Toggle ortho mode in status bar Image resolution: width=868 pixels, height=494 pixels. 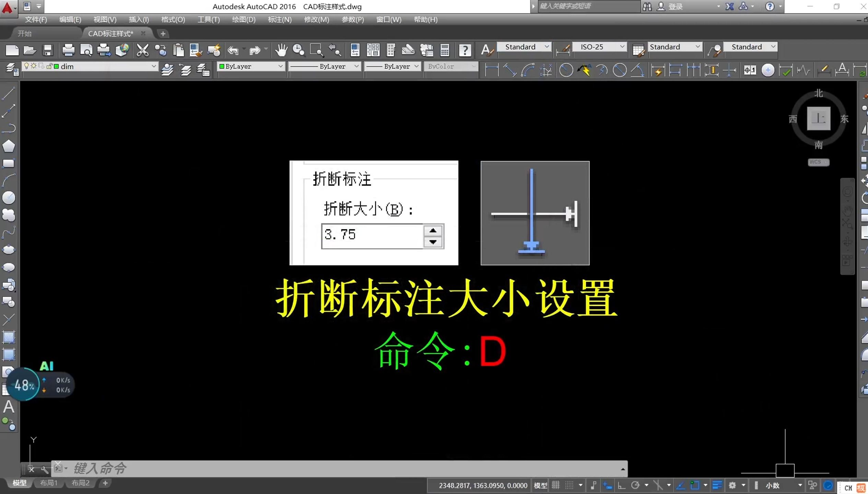pos(621,485)
